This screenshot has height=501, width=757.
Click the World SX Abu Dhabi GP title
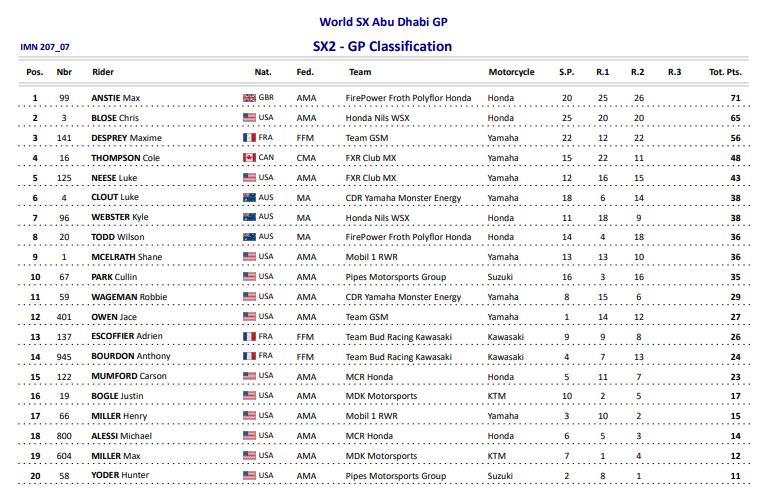pyautogui.click(x=383, y=21)
